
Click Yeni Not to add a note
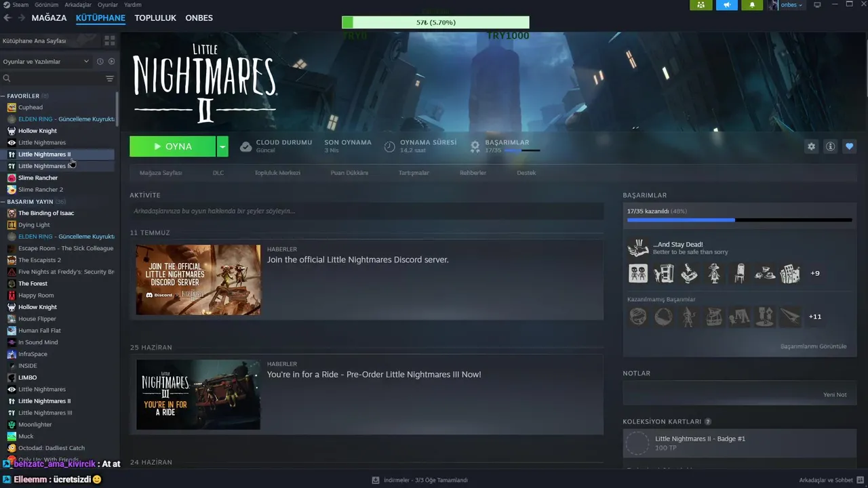click(835, 394)
